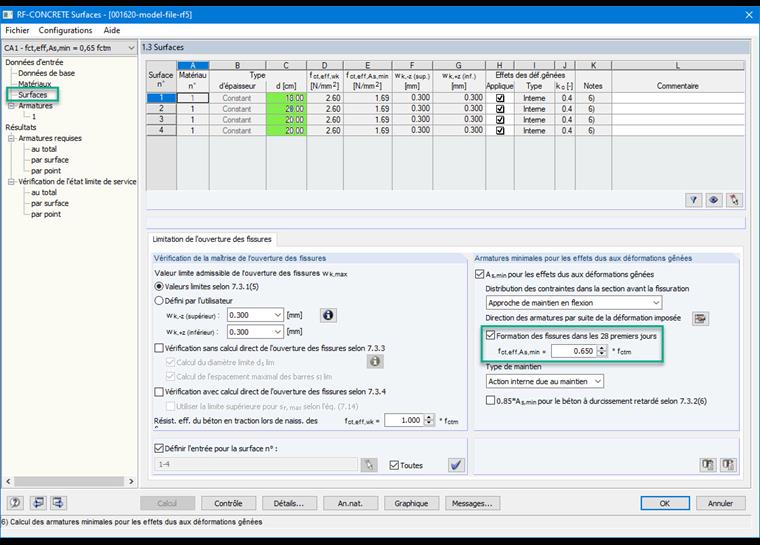760x545 pixels.
Task: Open Action interne due au maintien dropdown
Action: [598, 382]
